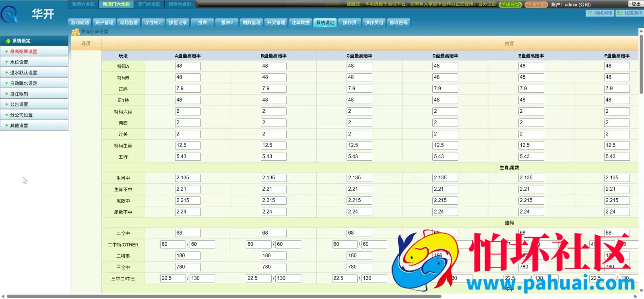The height and width of the screenshot is (299, 644).
Task: Click the 玩法 column header
Action: pyautogui.click(x=123, y=56)
